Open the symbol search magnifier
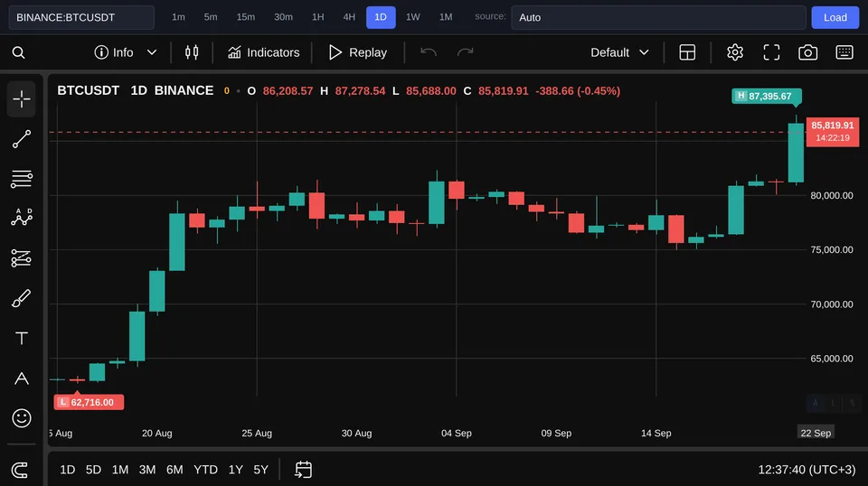Screen dimensions: 868x486 (x=18, y=52)
